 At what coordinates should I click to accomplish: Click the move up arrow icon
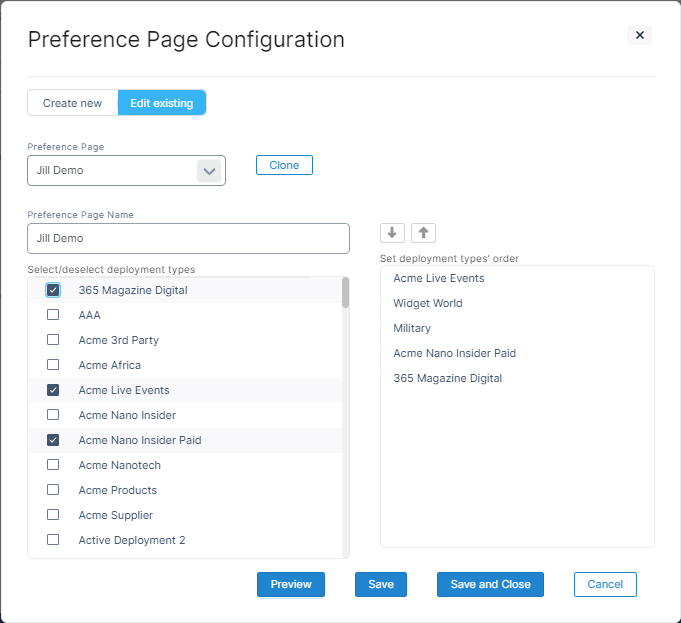click(x=424, y=232)
